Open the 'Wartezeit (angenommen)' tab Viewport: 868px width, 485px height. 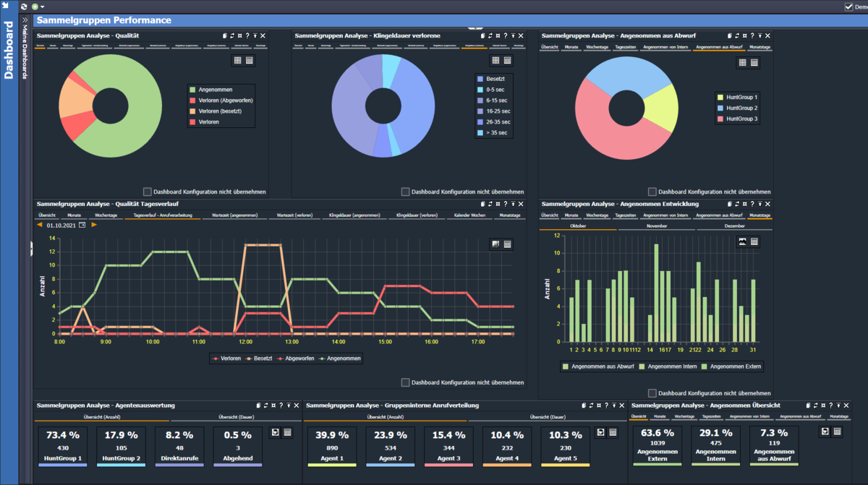point(234,215)
